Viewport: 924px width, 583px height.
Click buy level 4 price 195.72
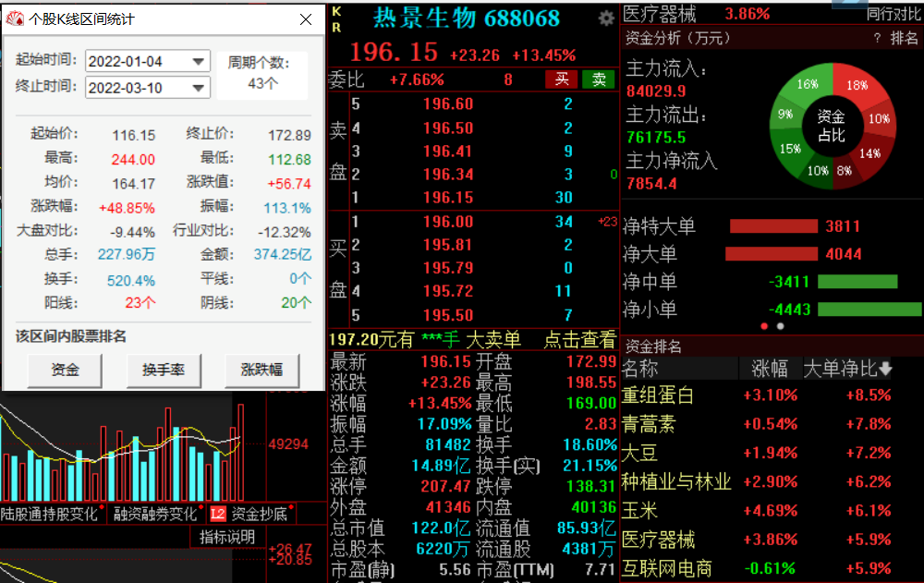pyautogui.click(x=448, y=291)
